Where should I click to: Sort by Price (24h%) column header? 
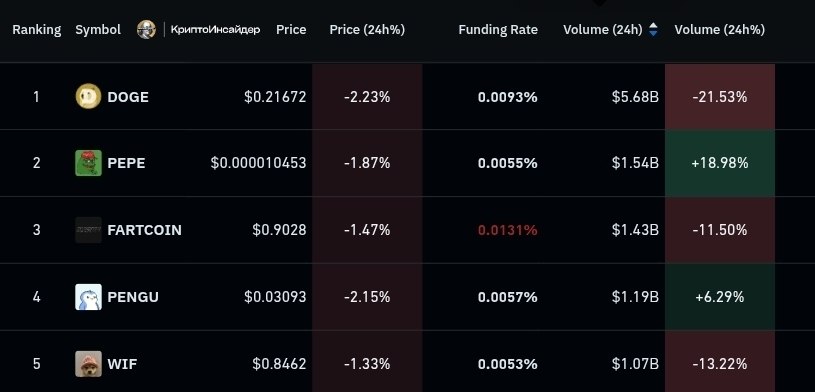[367, 30]
